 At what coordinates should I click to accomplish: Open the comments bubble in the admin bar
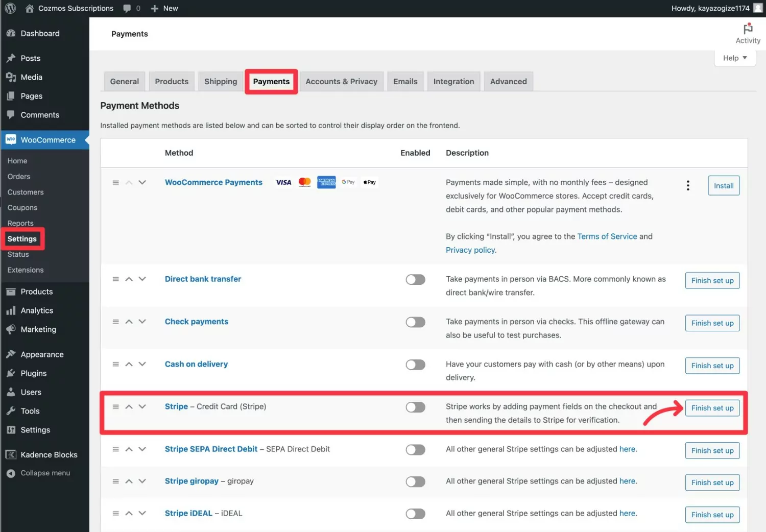point(127,9)
